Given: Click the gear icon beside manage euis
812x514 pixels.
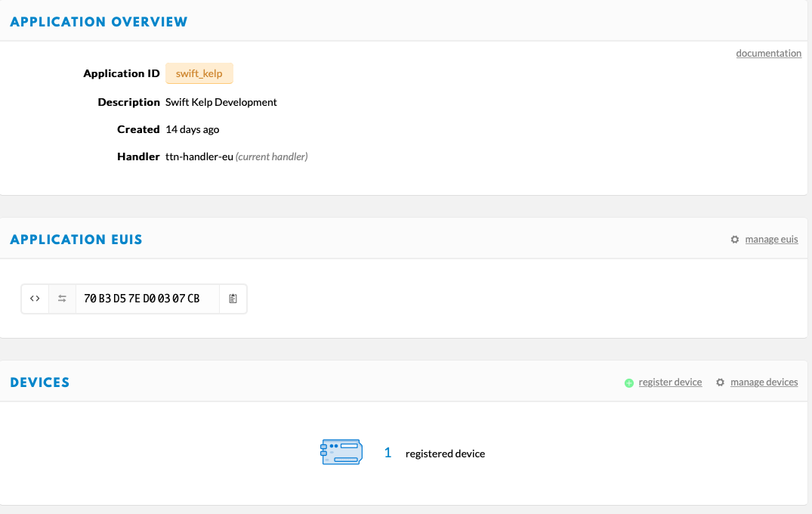Looking at the screenshot, I should pos(735,240).
